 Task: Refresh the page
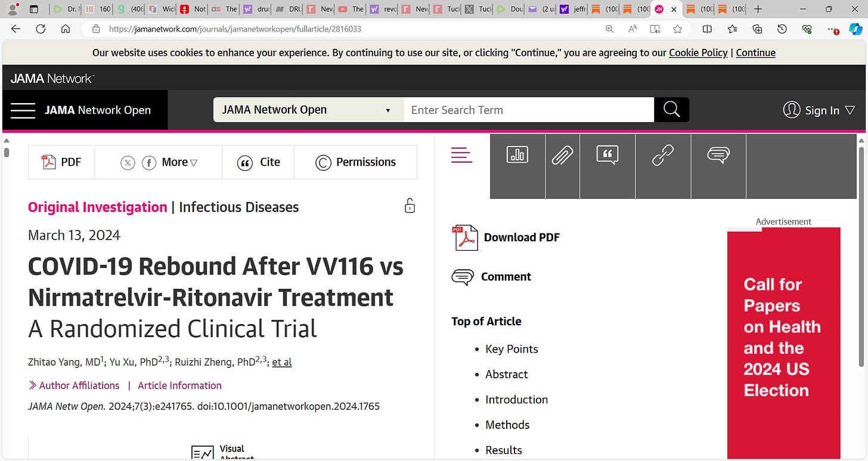(x=41, y=29)
